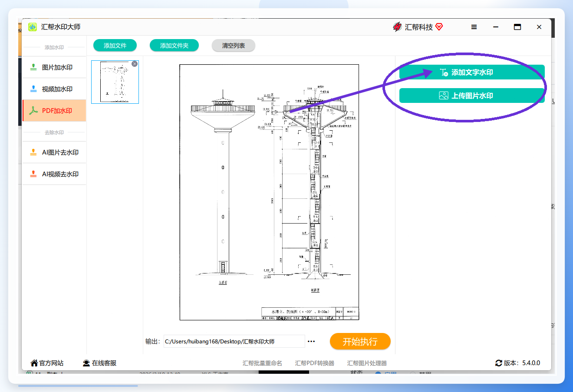Screen dimensions: 573x392
Task: Click the 汇帮水印大师 title text
Action: (x=61, y=27)
